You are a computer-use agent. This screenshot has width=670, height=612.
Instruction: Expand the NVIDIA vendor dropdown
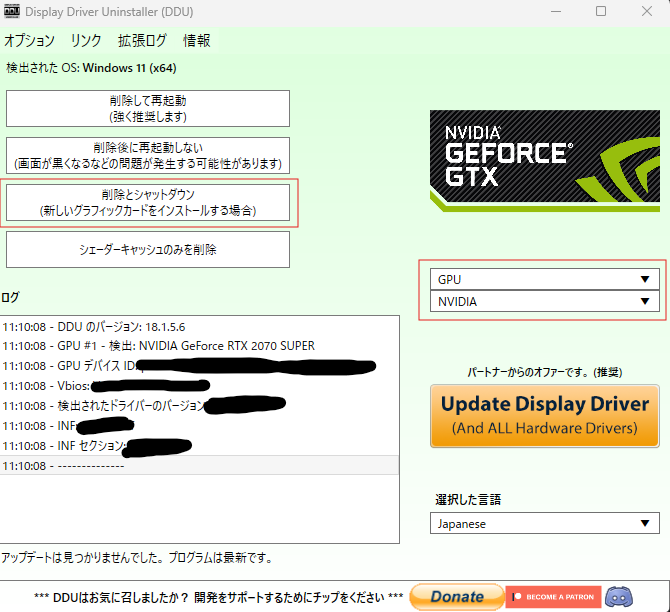point(545,302)
